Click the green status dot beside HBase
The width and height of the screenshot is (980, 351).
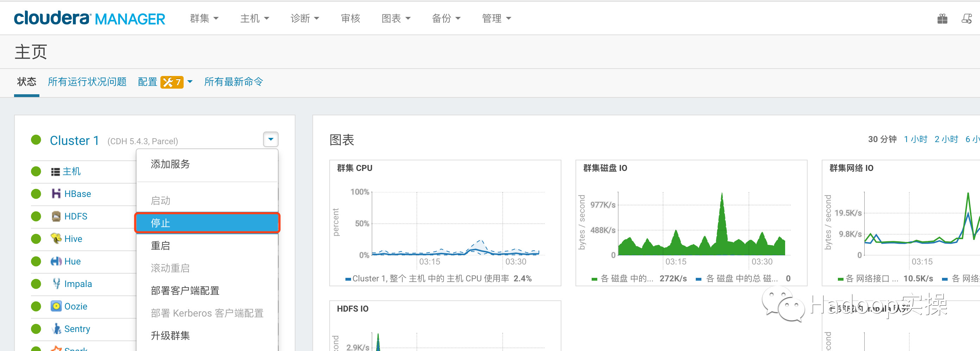pos(36,193)
